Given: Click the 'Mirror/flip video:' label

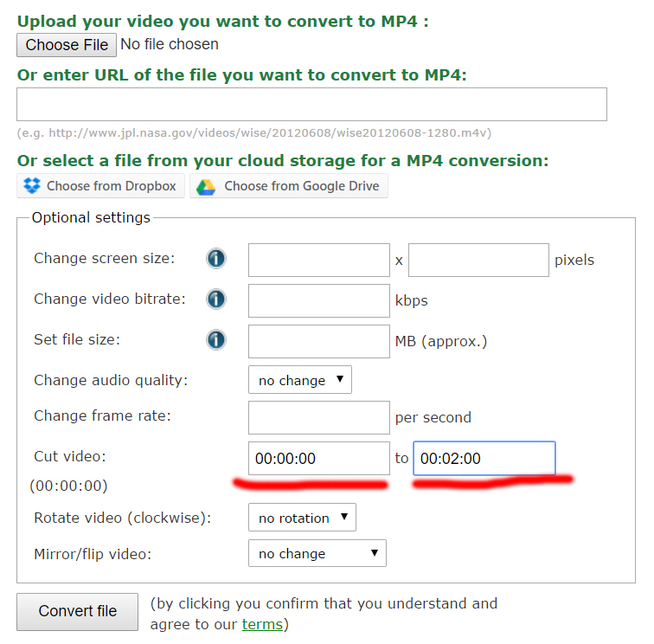Looking at the screenshot, I should [x=93, y=554].
